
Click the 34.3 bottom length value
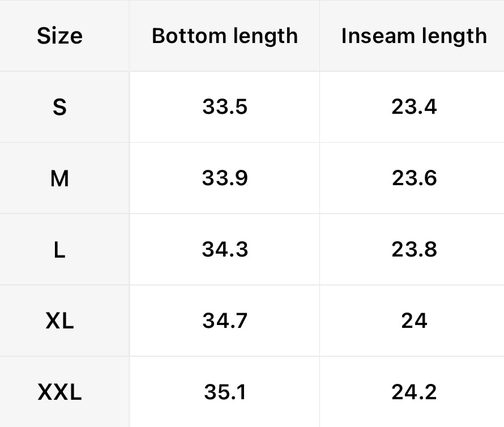coord(225,250)
